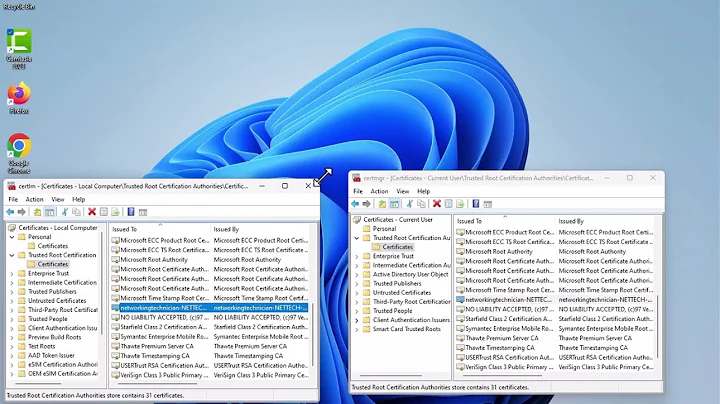Click Show/Hide Action Pane icon in certlm
Screen dimensions: 720x404
pos(143,212)
